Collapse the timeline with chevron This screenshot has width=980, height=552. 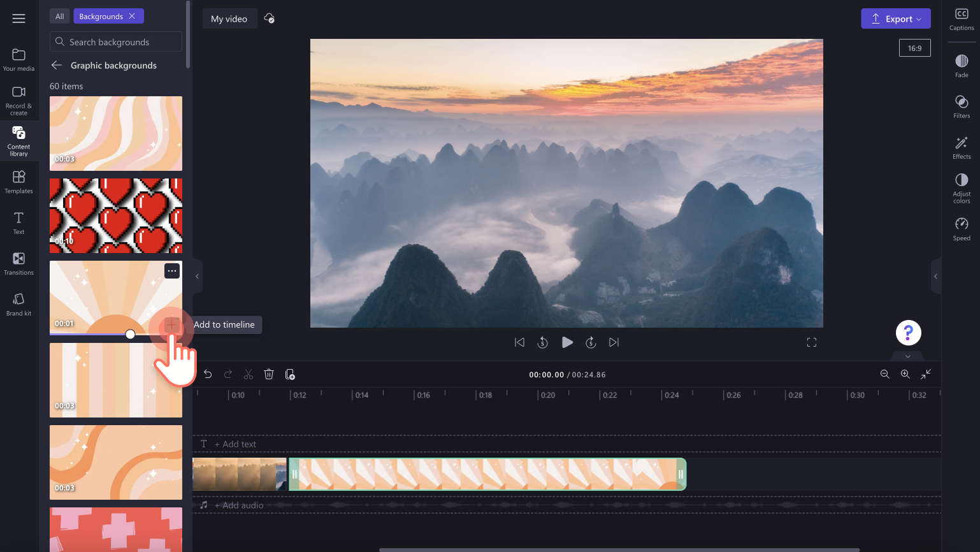(908, 356)
